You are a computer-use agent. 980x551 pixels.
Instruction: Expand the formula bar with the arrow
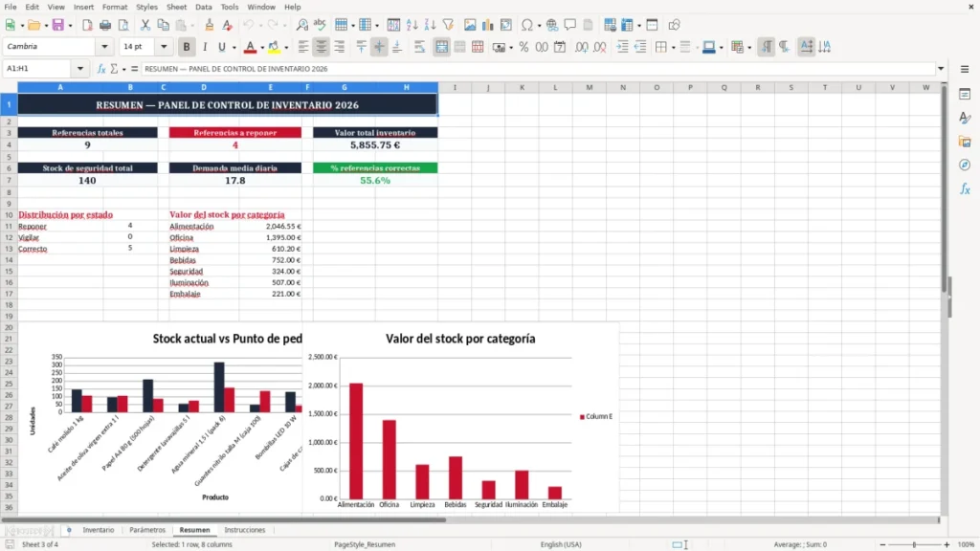pyautogui.click(x=941, y=69)
